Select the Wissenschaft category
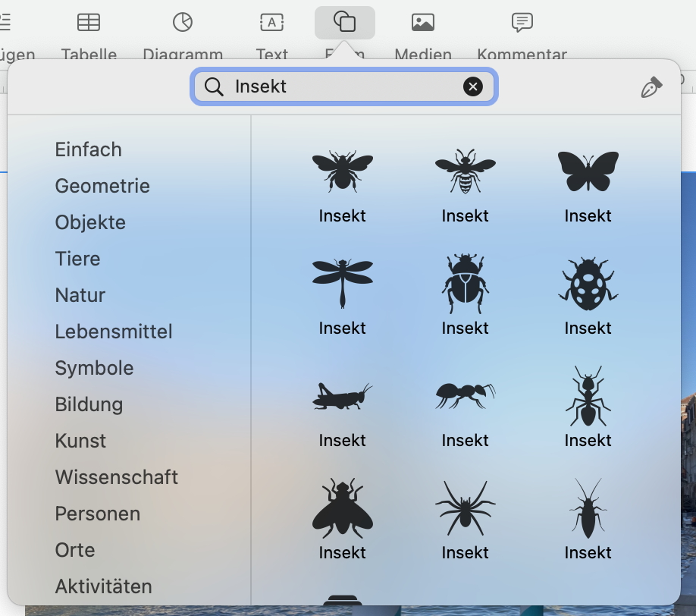Viewport: 696px width, 616px height. [x=116, y=477]
